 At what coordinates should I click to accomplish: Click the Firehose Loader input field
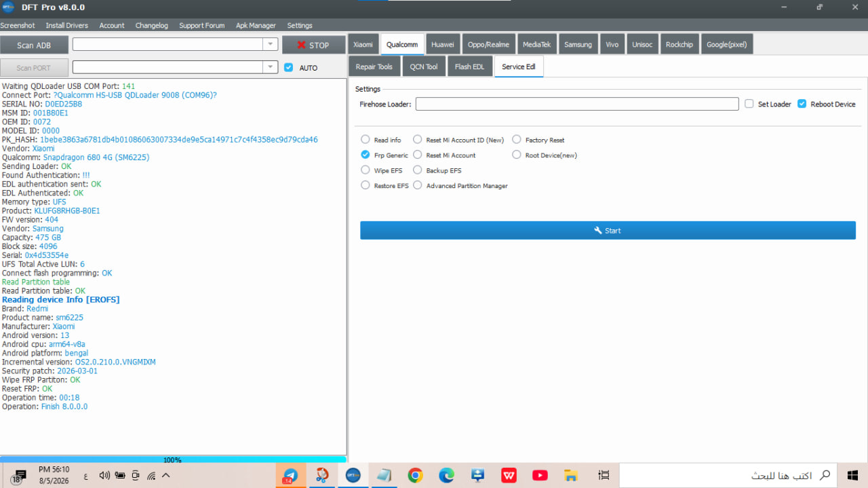pyautogui.click(x=577, y=104)
